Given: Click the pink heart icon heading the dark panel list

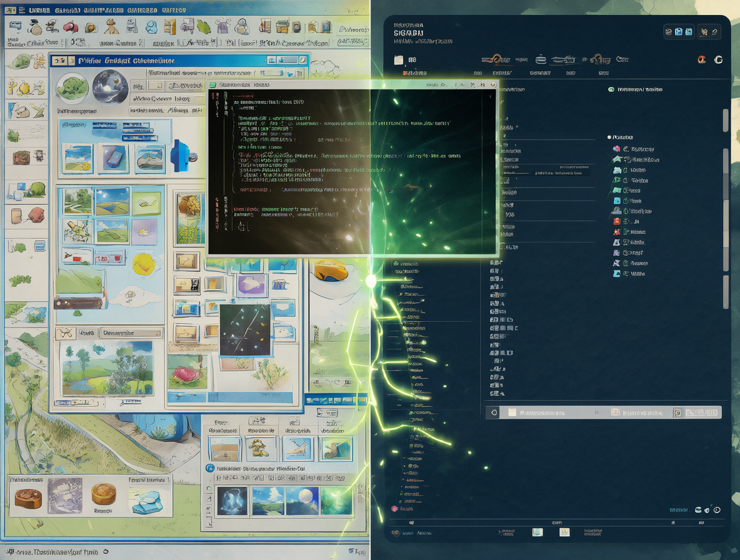Looking at the screenshot, I should coord(616,149).
